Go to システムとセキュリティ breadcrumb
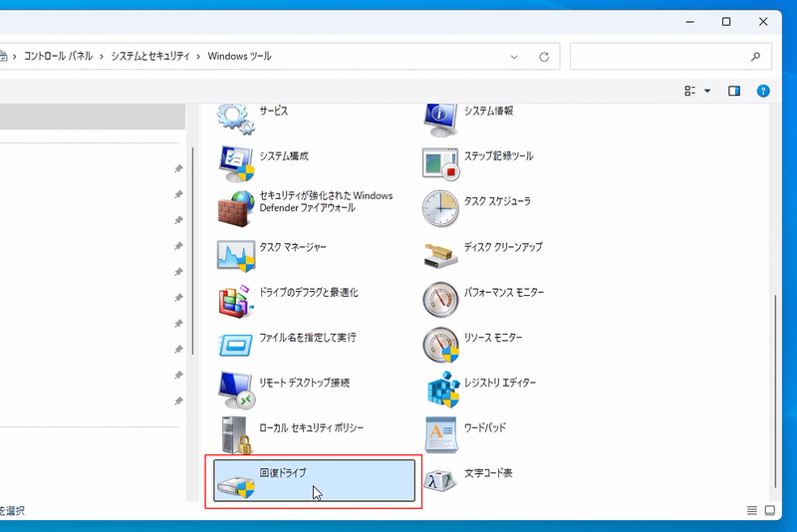The width and height of the screenshot is (797, 532). [x=150, y=56]
